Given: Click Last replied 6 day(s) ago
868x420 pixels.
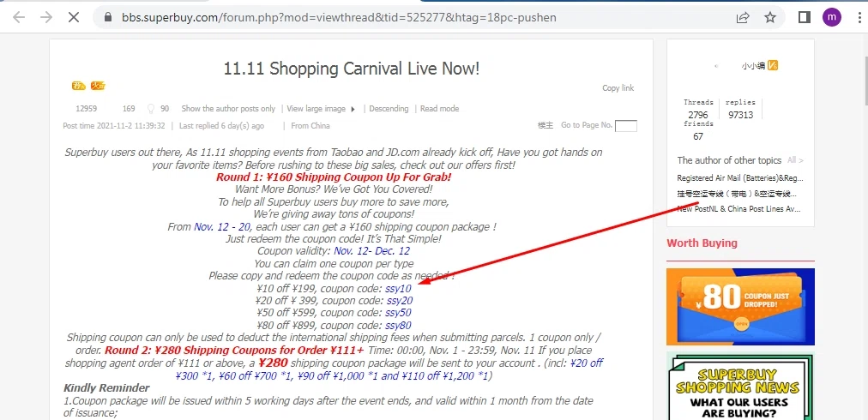Looking at the screenshot, I should [221, 126].
